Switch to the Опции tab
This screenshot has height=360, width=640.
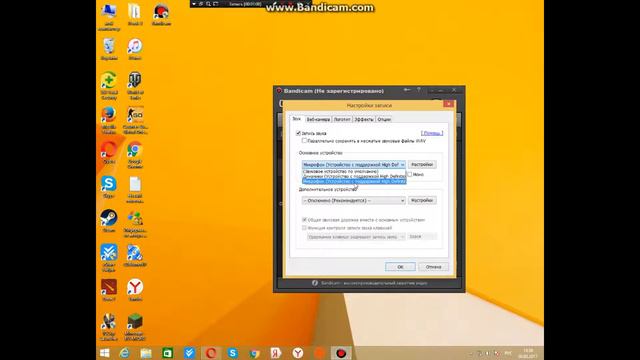pyautogui.click(x=384, y=119)
